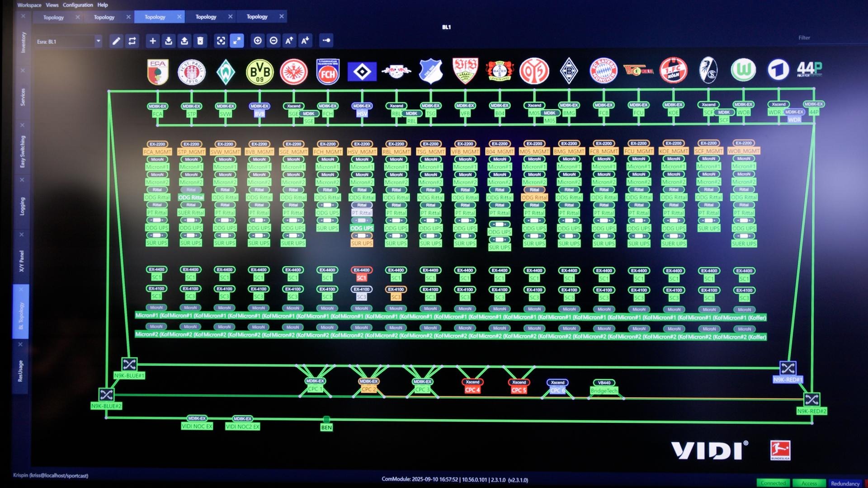Image resolution: width=868 pixels, height=488 pixels.
Task: Click the refresh/swap arrows icon
Action: [x=132, y=41]
